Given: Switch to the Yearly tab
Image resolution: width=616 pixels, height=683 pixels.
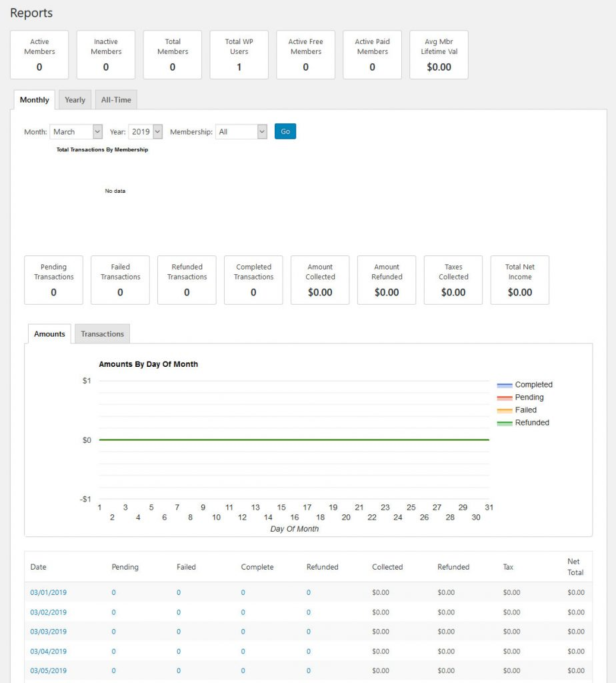Looking at the screenshot, I should point(75,100).
